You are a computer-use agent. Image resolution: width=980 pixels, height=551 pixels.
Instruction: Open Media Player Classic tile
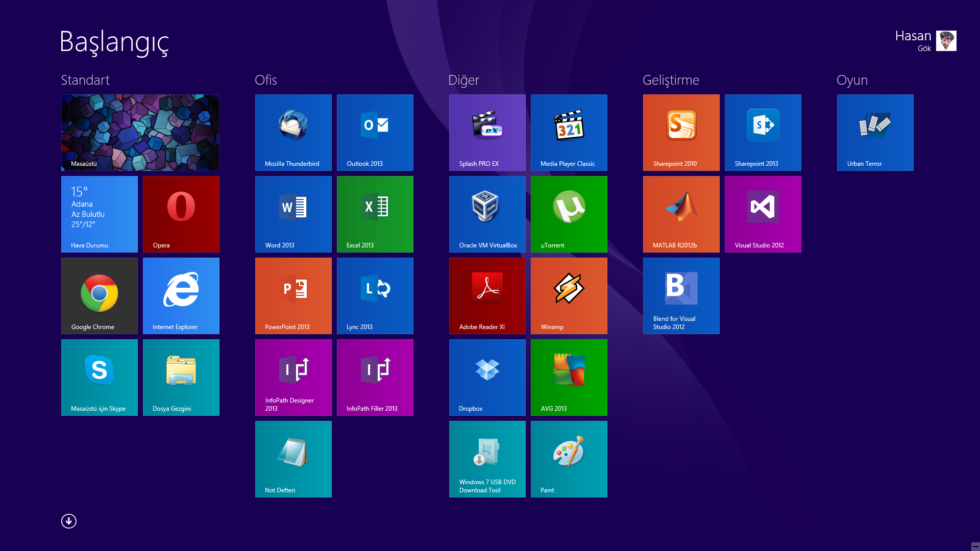(x=569, y=132)
